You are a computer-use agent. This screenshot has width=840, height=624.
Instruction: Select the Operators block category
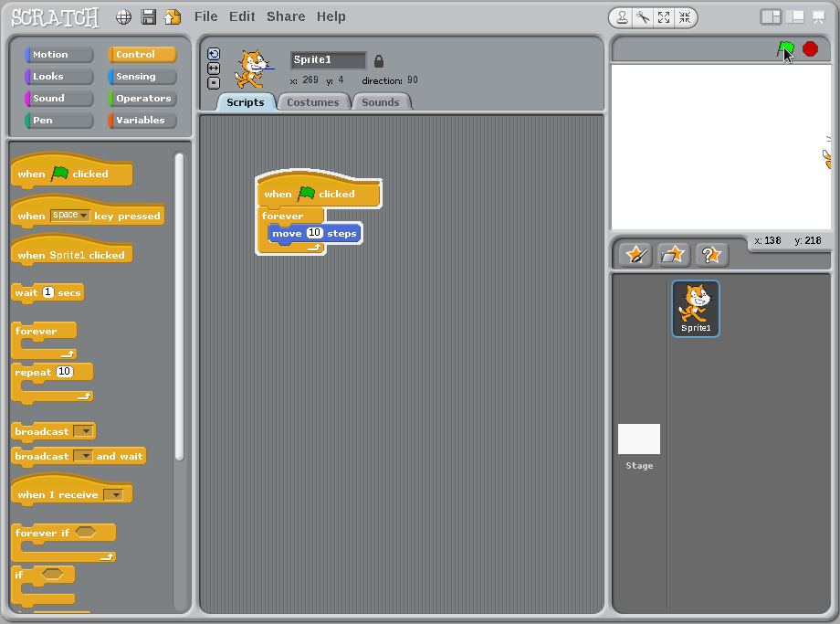142,98
